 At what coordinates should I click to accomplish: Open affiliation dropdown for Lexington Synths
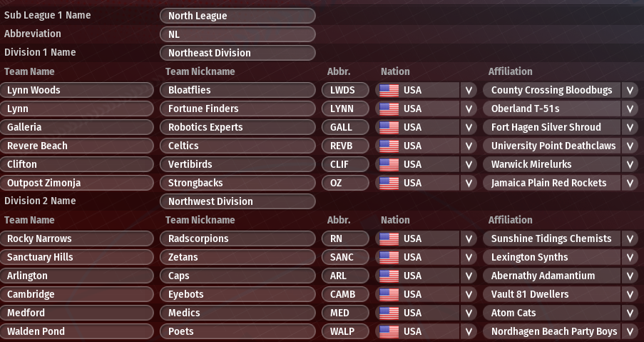coord(630,257)
